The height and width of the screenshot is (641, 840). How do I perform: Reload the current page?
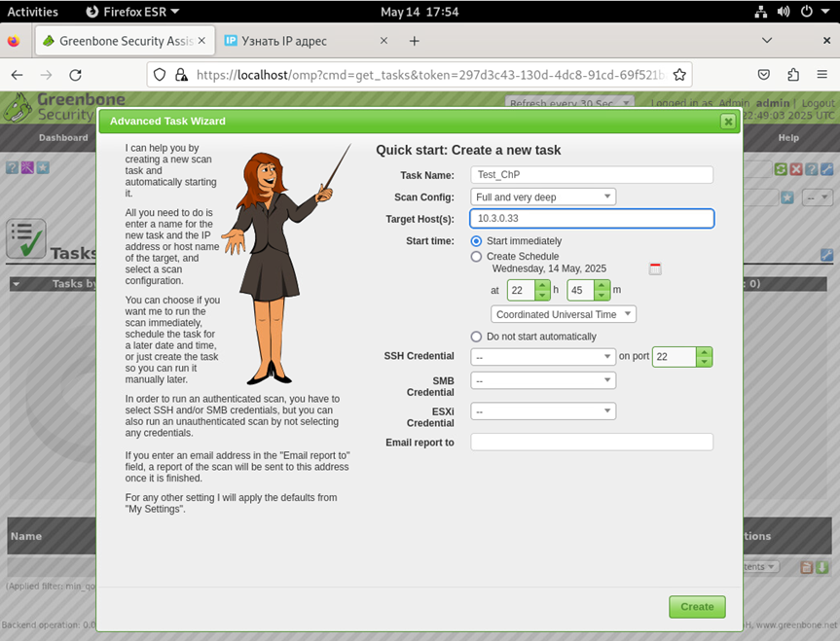coord(75,75)
